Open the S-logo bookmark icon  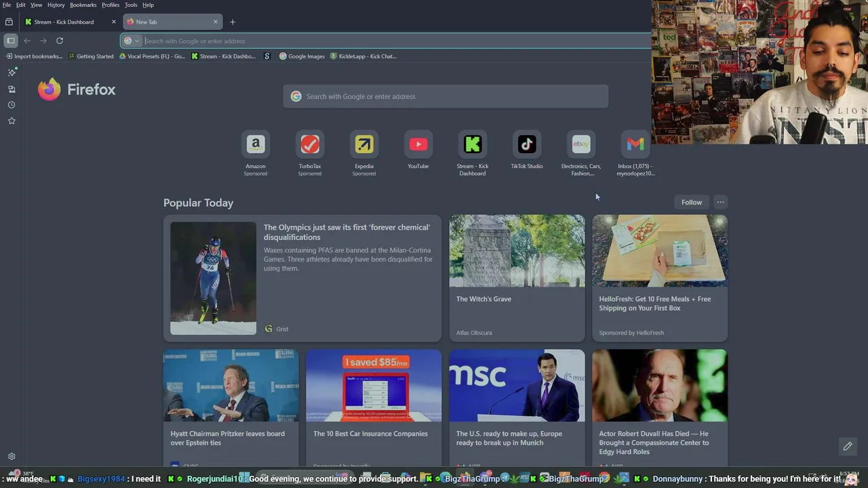[x=267, y=56]
